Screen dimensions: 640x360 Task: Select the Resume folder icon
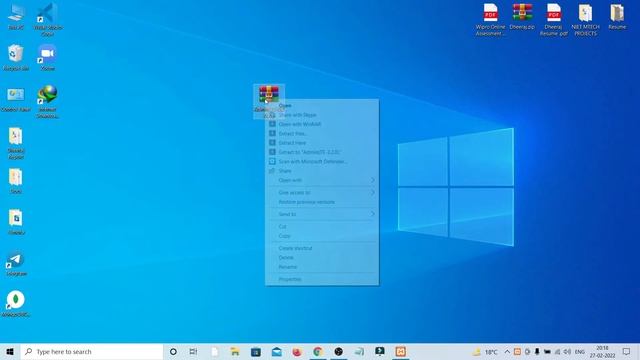point(617,16)
